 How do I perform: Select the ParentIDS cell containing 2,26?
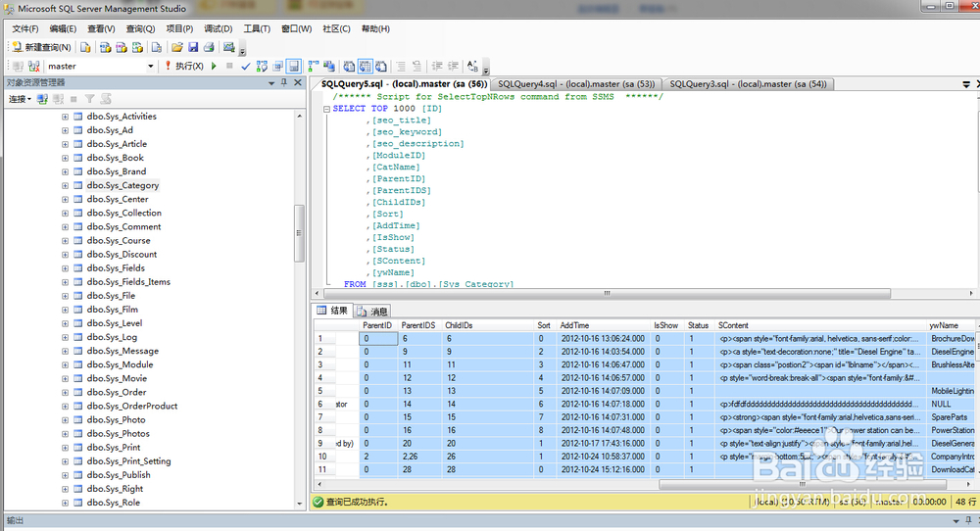(x=419, y=457)
